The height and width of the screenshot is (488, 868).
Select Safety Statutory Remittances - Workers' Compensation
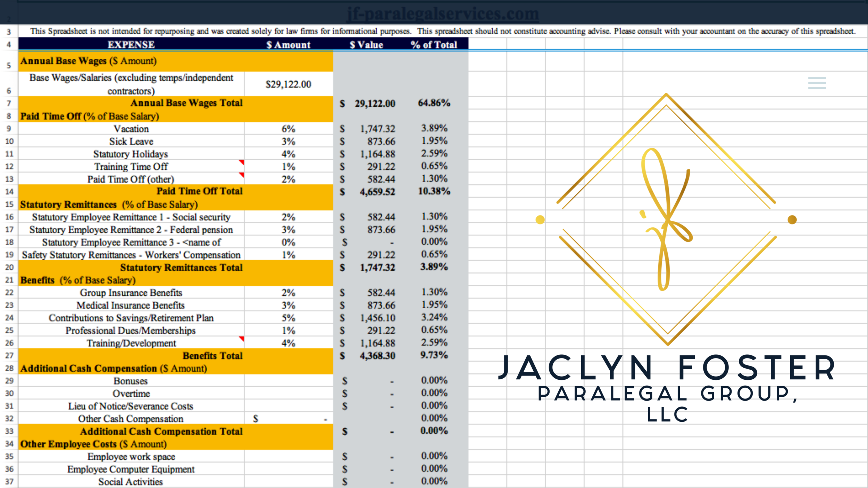(131, 255)
